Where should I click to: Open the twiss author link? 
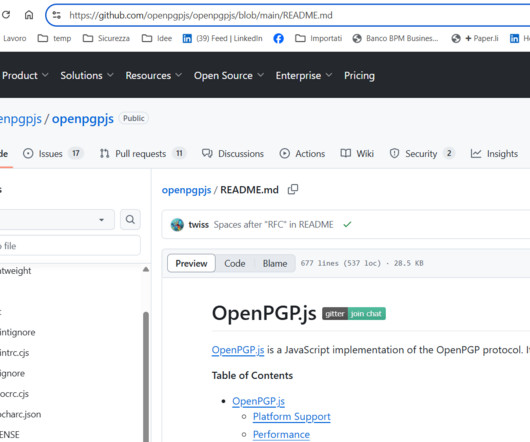pos(198,225)
